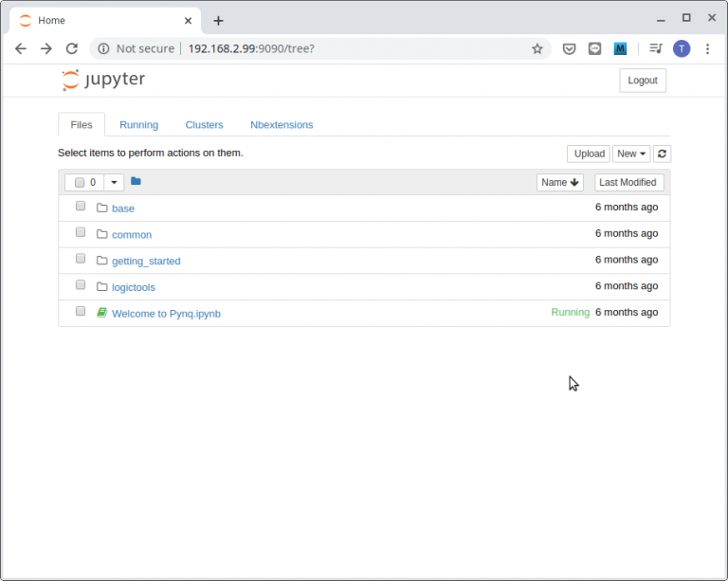Open the New dropdown menu

click(x=631, y=154)
